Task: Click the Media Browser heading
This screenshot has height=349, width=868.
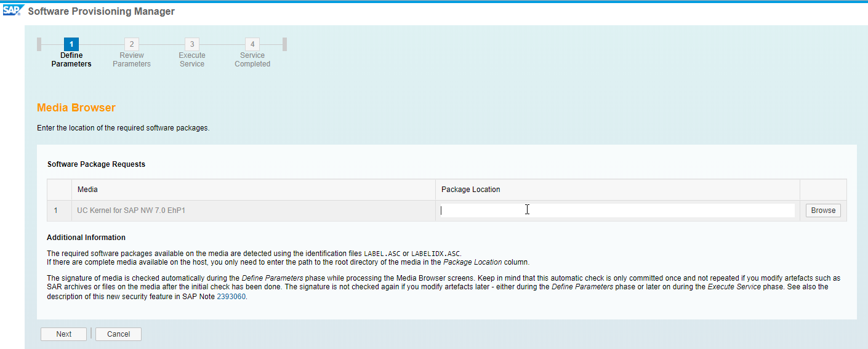Action: click(x=76, y=108)
